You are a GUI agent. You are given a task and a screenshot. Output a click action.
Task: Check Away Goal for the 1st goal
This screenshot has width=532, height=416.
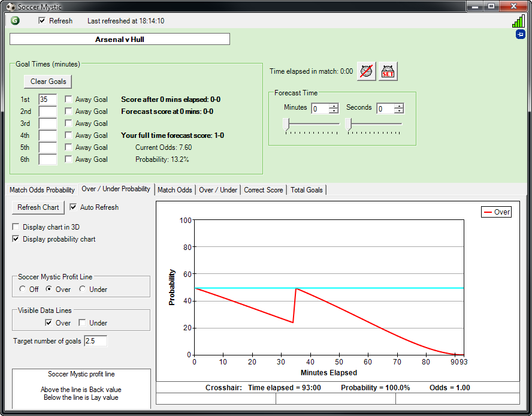pyautogui.click(x=68, y=99)
